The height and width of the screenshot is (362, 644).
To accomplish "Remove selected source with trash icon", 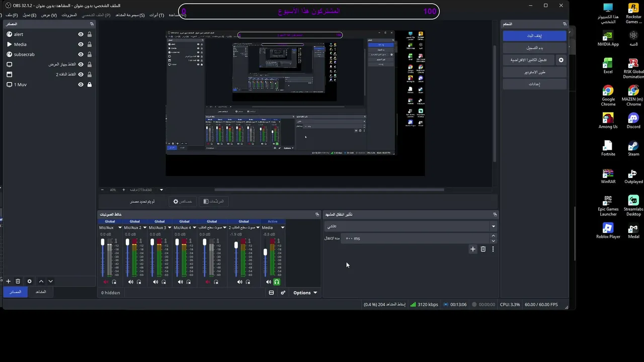I will (18, 281).
